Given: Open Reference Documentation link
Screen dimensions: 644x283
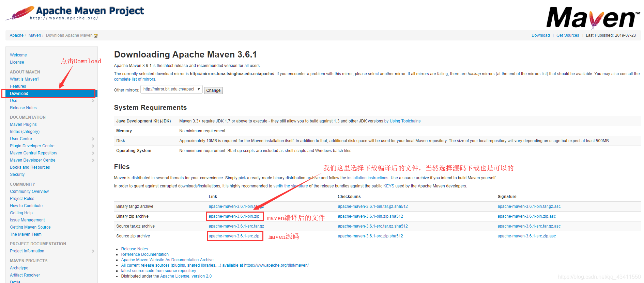Looking at the screenshot, I should click(x=145, y=254).
